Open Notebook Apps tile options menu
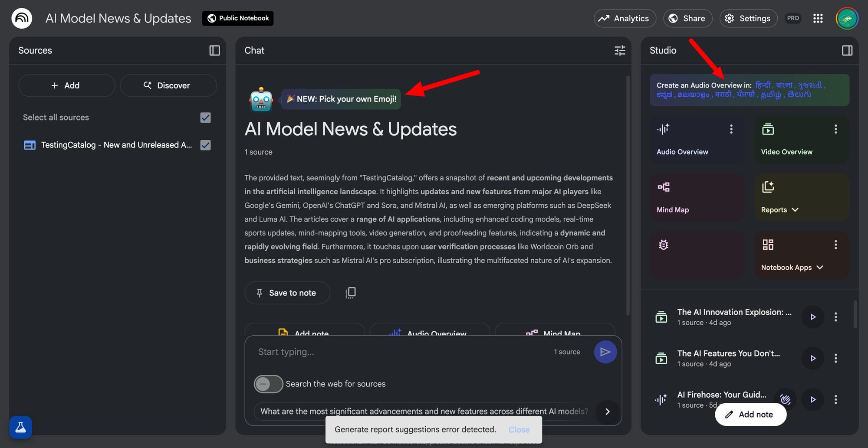 (835, 245)
